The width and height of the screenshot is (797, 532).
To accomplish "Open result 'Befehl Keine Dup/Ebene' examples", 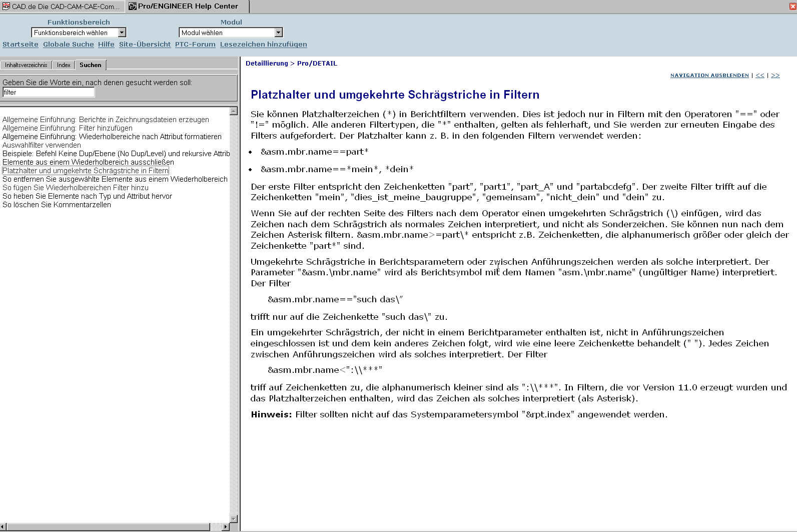I will [116, 154].
